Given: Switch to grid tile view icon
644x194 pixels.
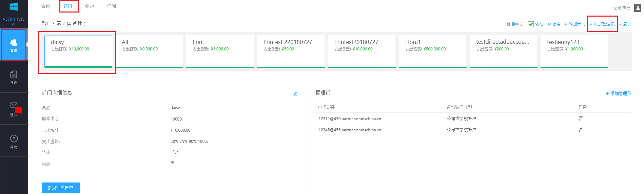Looking at the screenshot, I should click(508, 24).
